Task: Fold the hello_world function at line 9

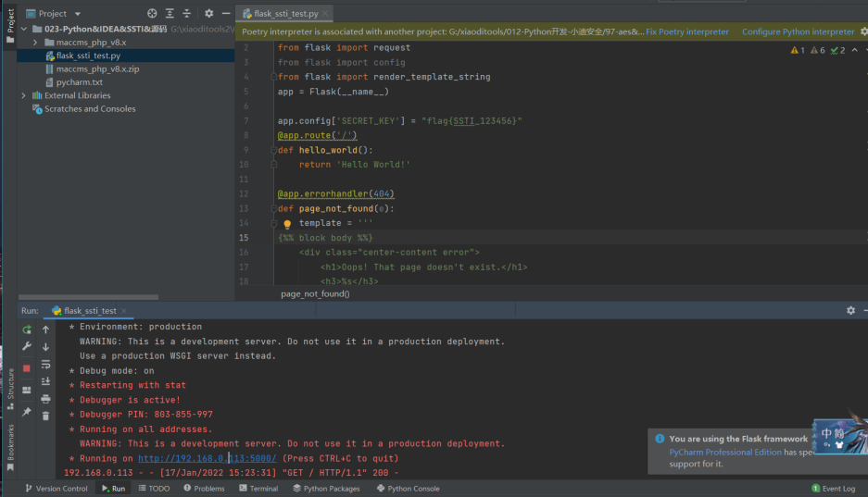Action: coord(273,150)
